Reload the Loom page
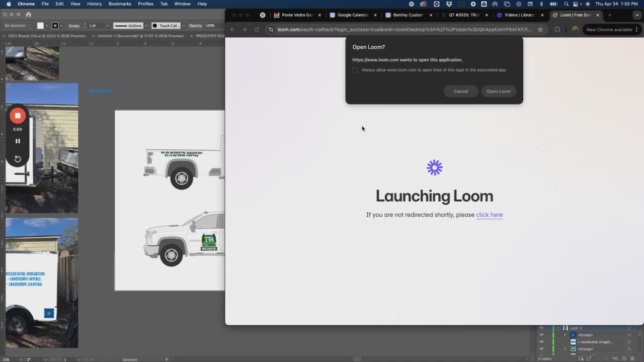The image size is (644, 362). coord(257,30)
